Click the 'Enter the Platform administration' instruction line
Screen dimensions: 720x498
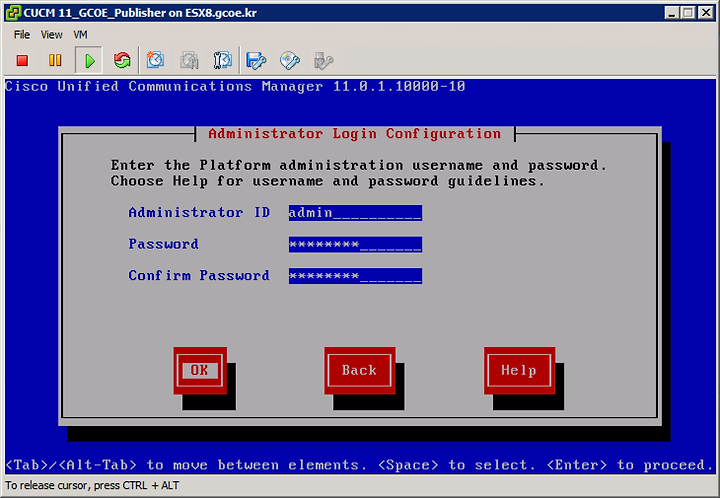pyautogui.click(x=359, y=165)
